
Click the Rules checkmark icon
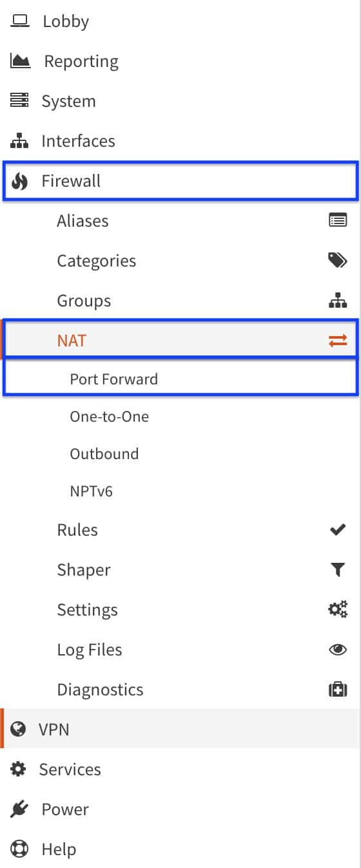(338, 530)
